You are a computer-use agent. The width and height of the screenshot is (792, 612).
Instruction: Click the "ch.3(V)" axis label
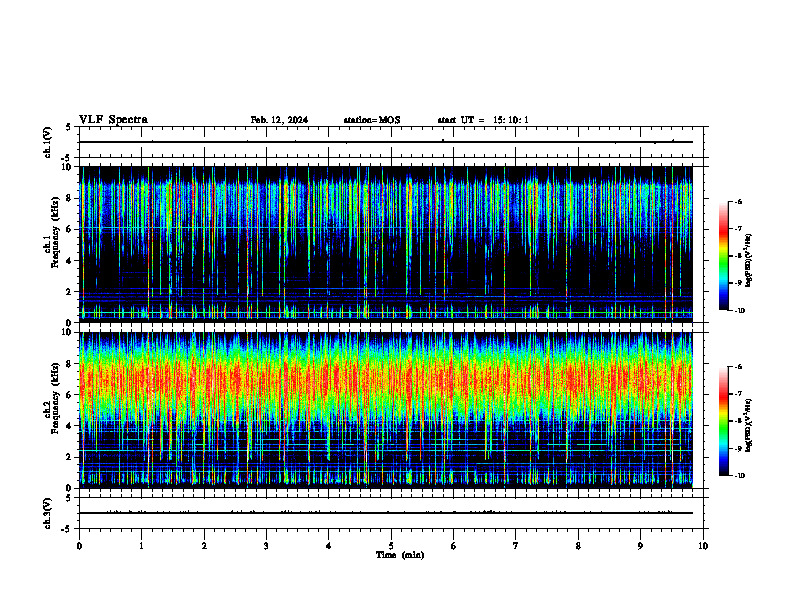pos(47,513)
